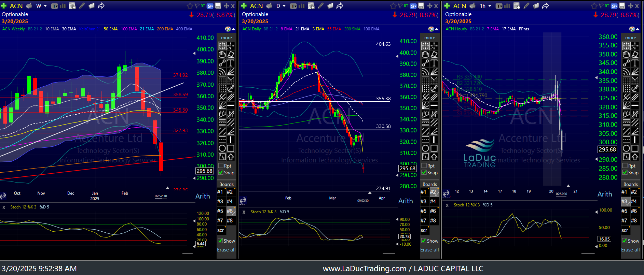Click the green plus icon in weekly chart
The width and height of the screenshot is (644, 275).
click(4, 6)
